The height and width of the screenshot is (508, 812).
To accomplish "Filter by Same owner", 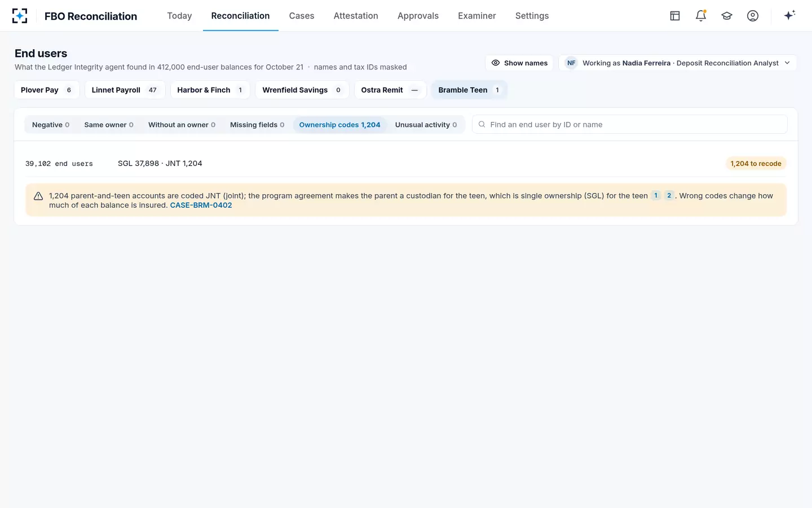I will [x=109, y=125].
